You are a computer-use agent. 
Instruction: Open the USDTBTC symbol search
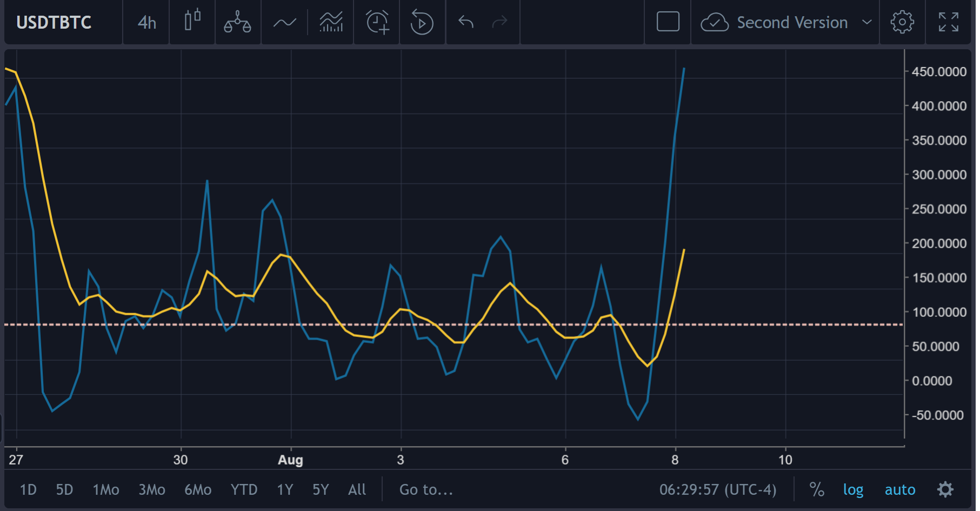[54, 23]
